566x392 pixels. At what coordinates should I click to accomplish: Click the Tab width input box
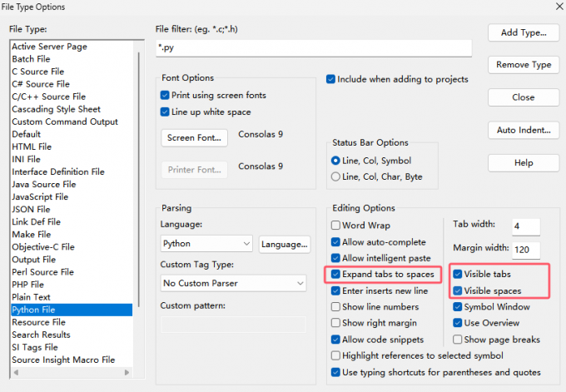[x=526, y=226]
